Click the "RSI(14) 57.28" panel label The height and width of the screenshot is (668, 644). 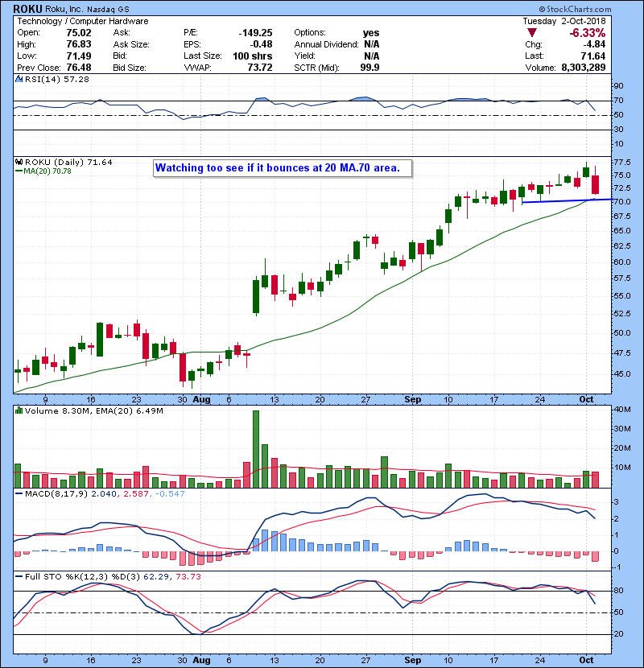(x=56, y=79)
